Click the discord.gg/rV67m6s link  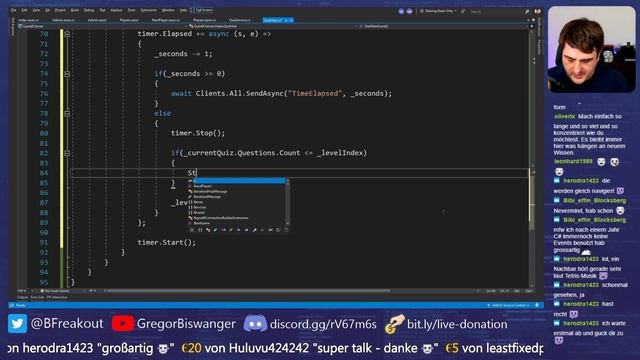(323, 324)
